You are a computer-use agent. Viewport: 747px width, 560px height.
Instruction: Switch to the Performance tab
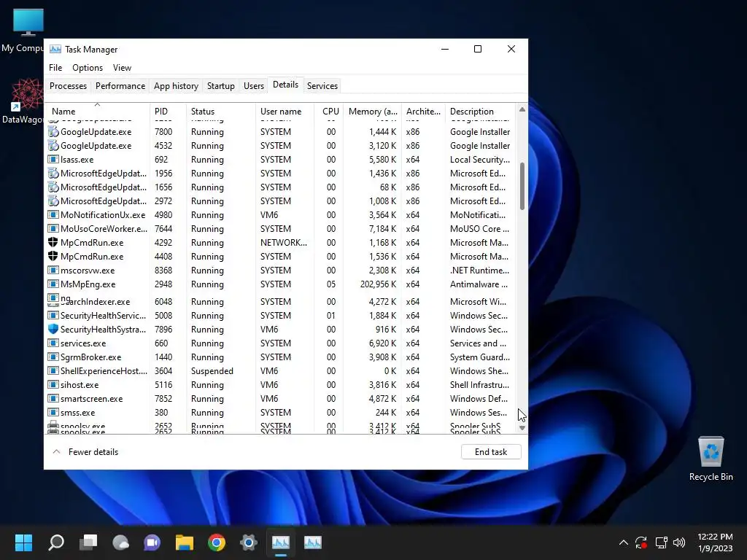click(x=120, y=86)
